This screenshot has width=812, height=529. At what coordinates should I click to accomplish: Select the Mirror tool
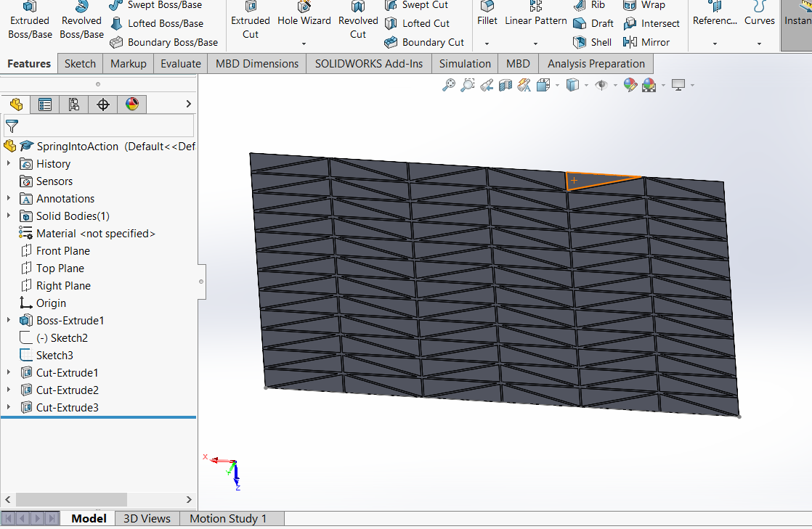tap(646, 42)
